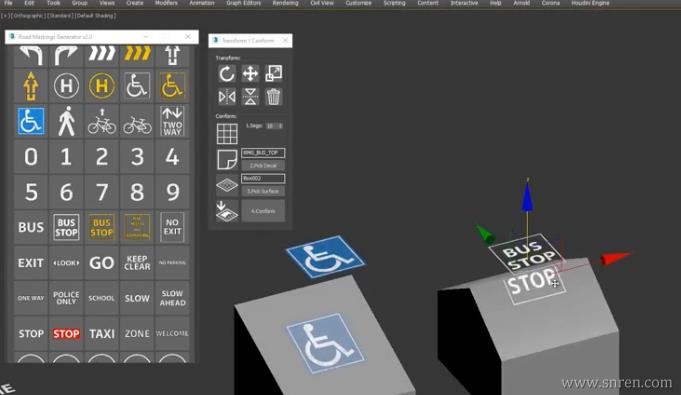Flip decal vertically with mirror icon

[x=250, y=97]
